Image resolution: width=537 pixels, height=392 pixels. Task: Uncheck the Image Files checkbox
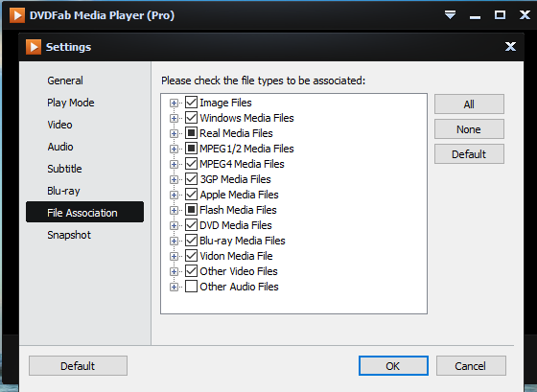191,102
